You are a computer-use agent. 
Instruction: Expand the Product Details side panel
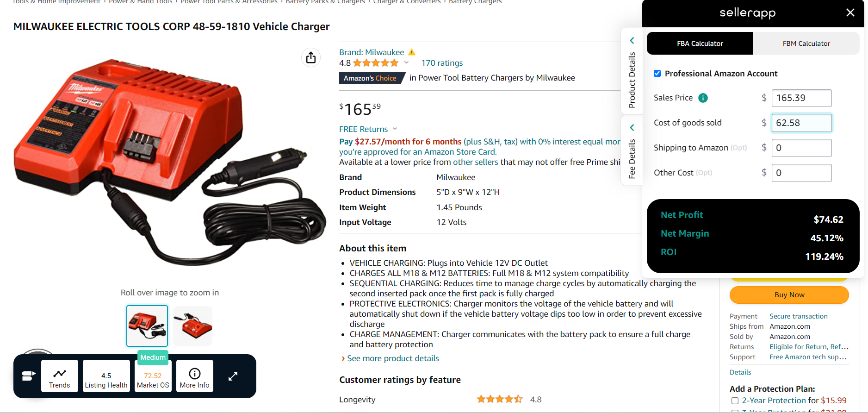[632, 71]
